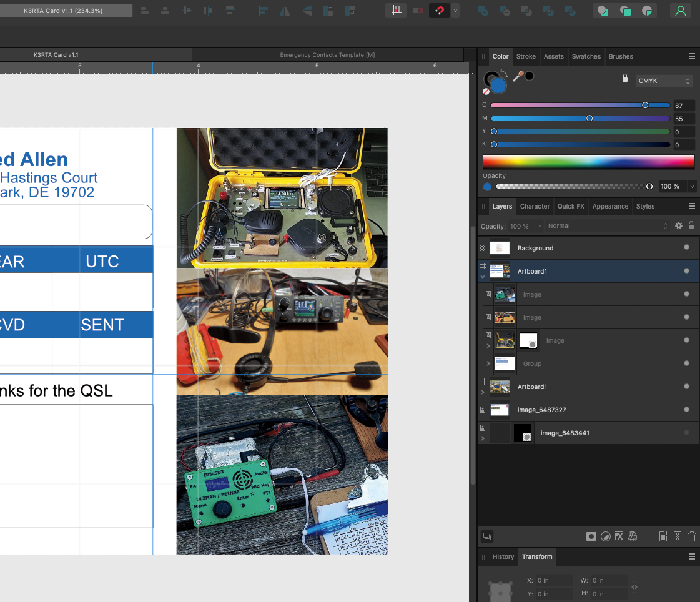Delete layer using the trash icon
Viewport: 700px width, 602px height.
click(692, 536)
